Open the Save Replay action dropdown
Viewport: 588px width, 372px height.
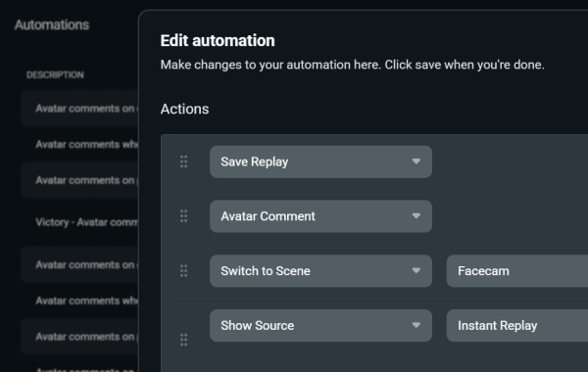(320, 162)
